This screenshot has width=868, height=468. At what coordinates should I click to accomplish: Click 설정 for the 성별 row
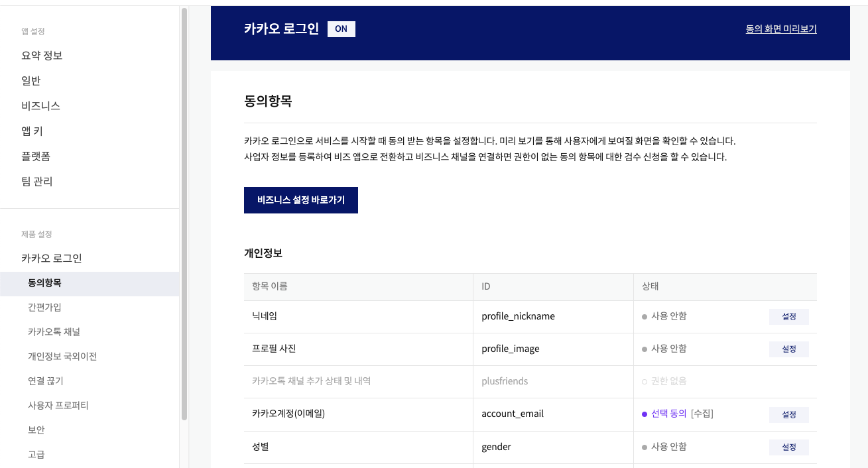tap(789, 447)
